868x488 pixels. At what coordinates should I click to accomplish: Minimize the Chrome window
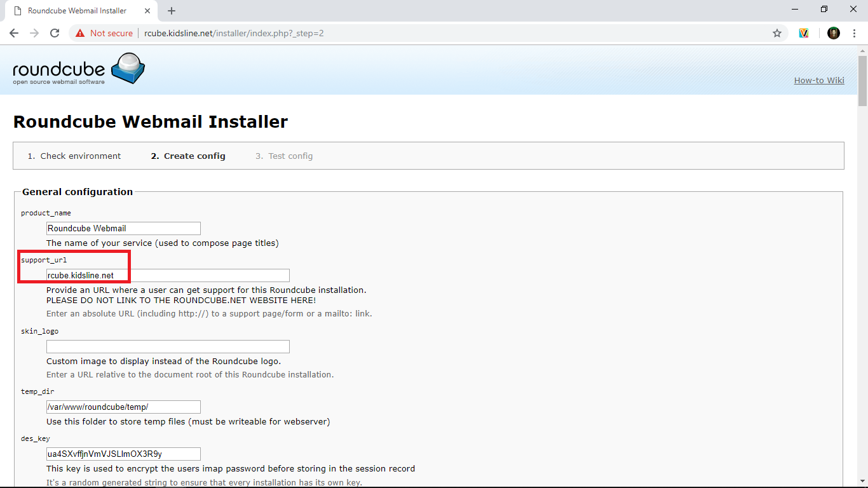click(795, 9)
